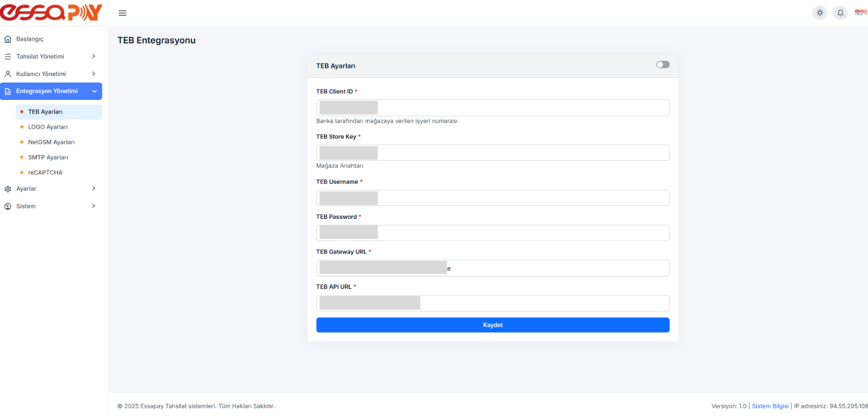Click the Kullanıcı Yönetimi user icon
Screen dimensions: 868x416
pos(8,74)
